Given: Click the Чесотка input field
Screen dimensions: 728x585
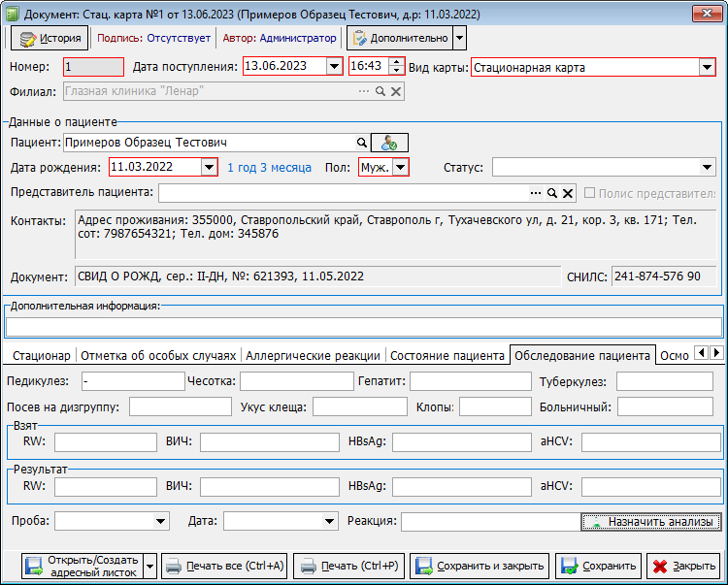Looking at the screenshot, I should [297, 381].
